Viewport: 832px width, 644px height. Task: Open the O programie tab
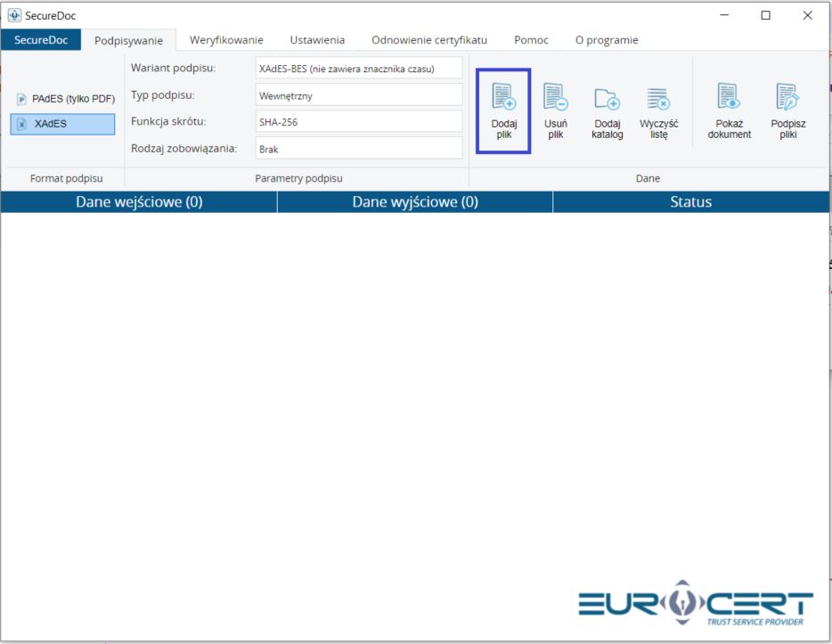[607, 40]
